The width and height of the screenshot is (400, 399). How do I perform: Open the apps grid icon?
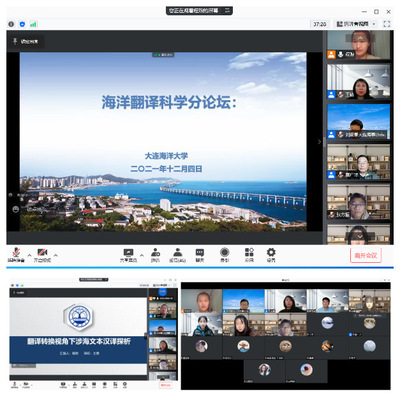[x=249, y=255]
